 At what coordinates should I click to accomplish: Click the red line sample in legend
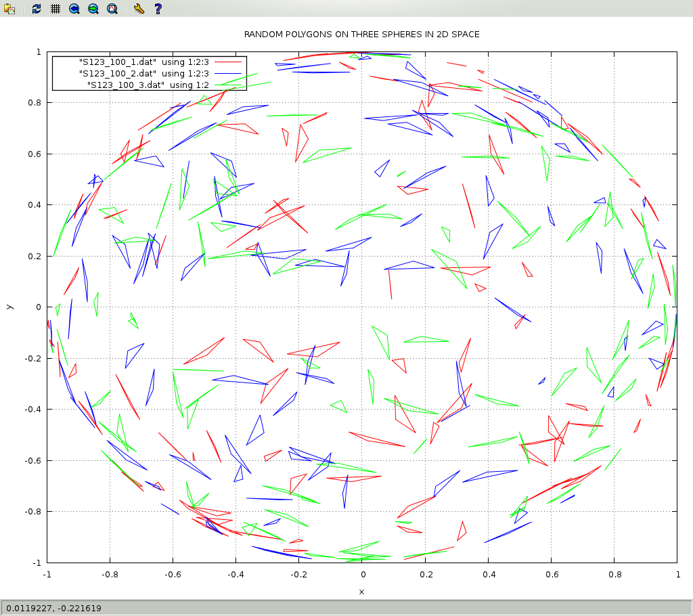[x=227, y=62]
